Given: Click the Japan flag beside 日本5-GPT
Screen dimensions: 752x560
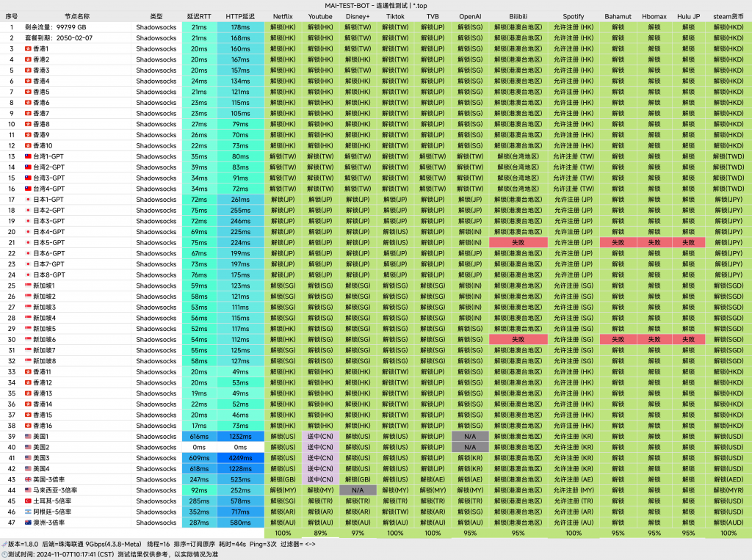Looking at the screenshot, I should coord(28,243).
